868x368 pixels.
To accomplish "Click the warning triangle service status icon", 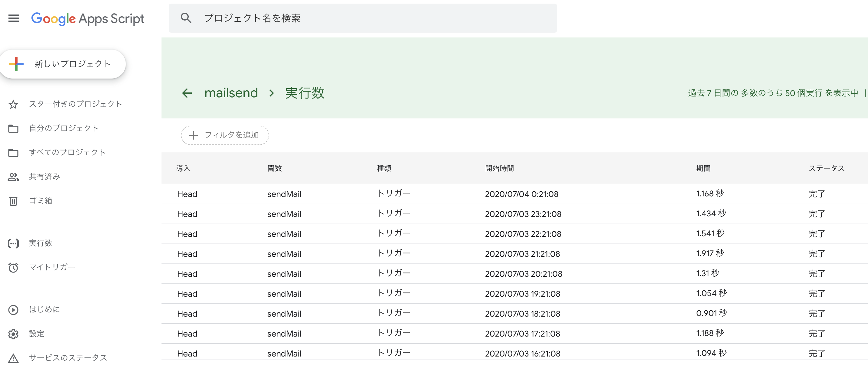I will 13,358.
